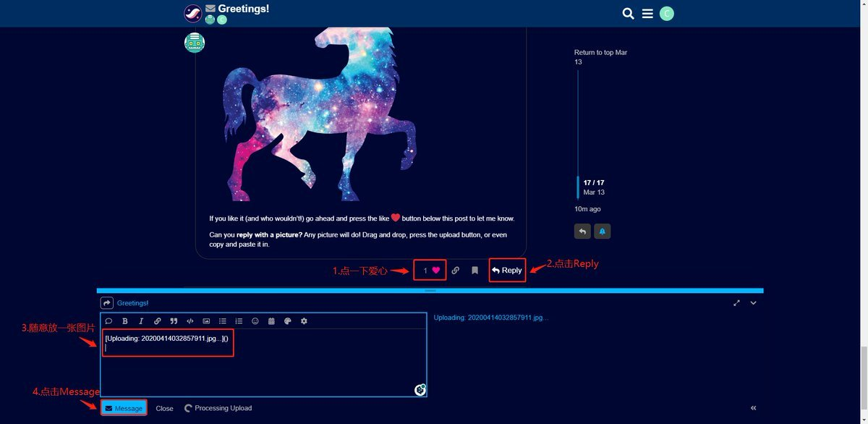Open the user avatar menu in the header
This screenshot has height=424, width=868.
point(667,14)
